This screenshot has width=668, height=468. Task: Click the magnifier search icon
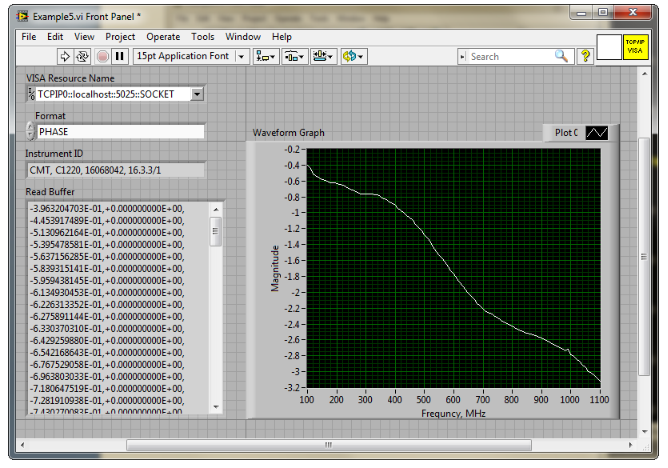tap(561, 56)
